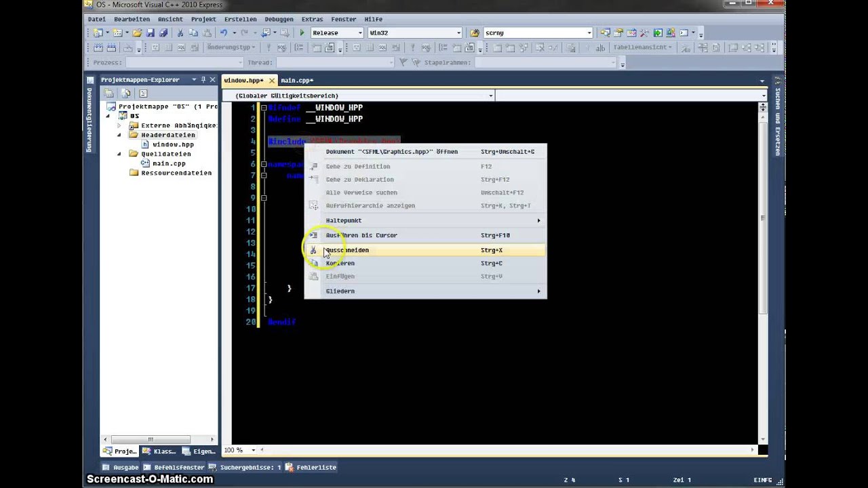Open the Ausgabe output tab

click(121, 467)
